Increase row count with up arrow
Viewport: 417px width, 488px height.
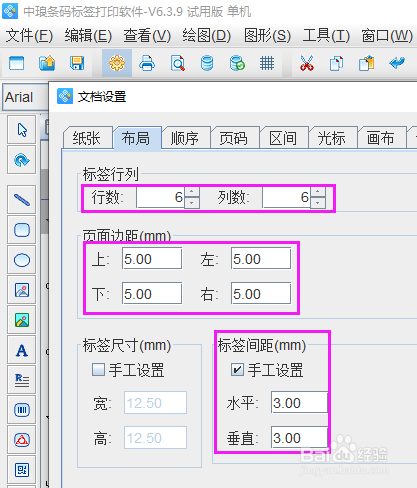[192, 192]
